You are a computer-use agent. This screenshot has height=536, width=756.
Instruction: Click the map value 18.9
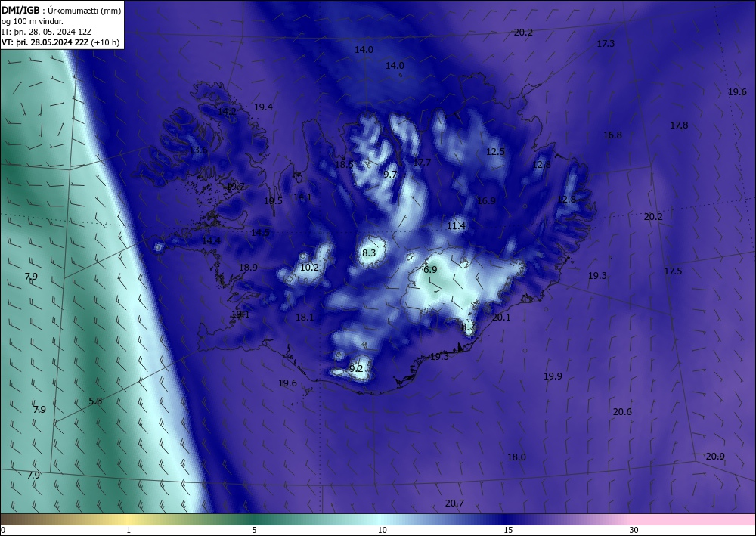pyautogui.click(x=248, y=267)
